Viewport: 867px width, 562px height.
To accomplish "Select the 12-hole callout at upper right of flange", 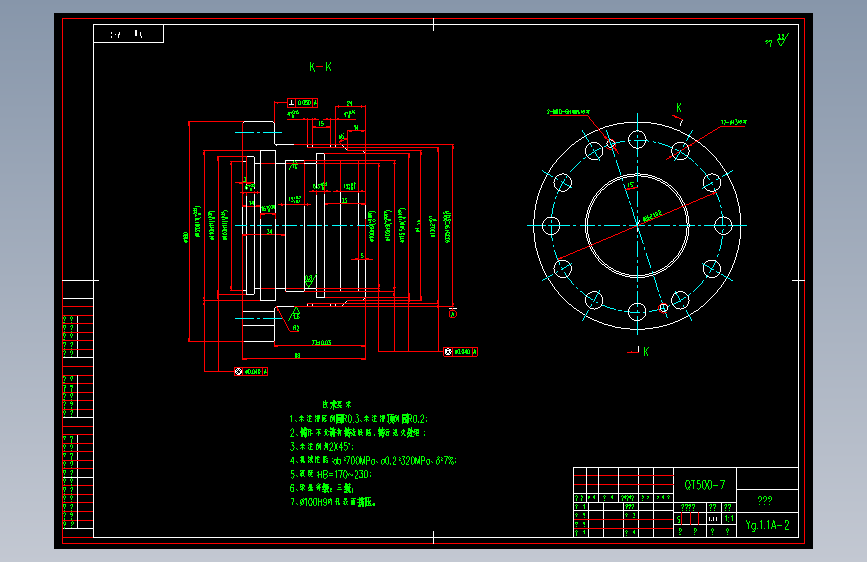I will pos(734,122).
